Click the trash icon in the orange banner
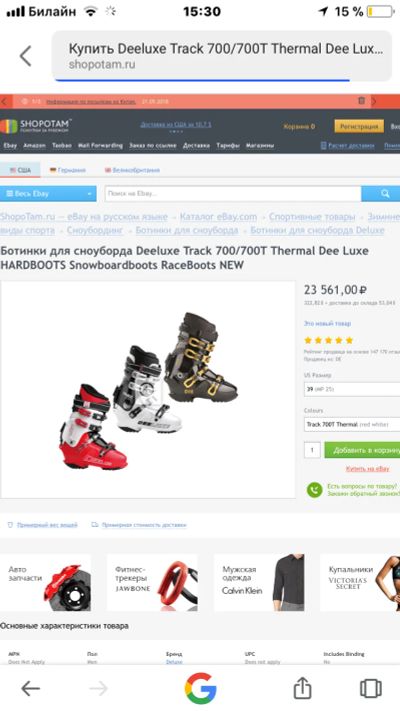 (361, 101)
